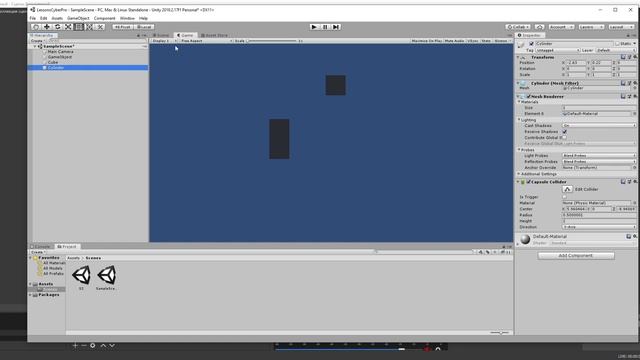Open the Display 1 dropdown
Viewport: 640px width, 360px height.
tap(164, 41)
